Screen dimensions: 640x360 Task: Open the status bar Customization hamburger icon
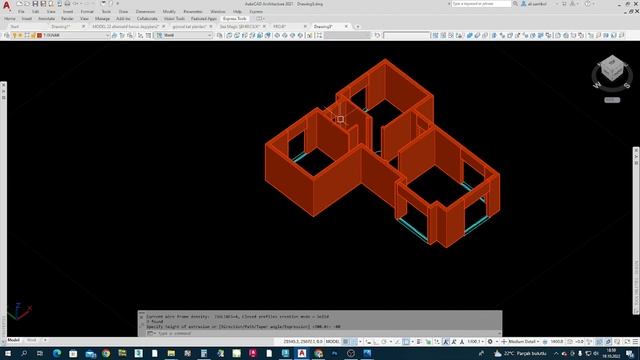635,342
